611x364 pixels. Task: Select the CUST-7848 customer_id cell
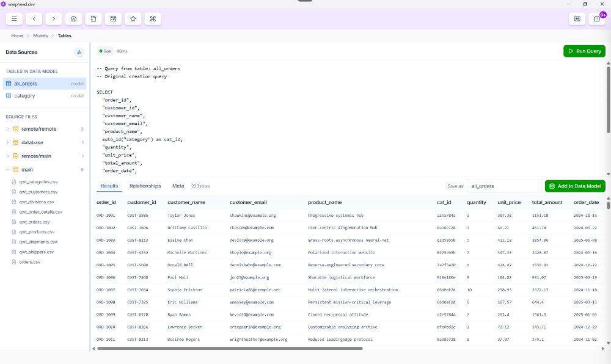point(137,277)
